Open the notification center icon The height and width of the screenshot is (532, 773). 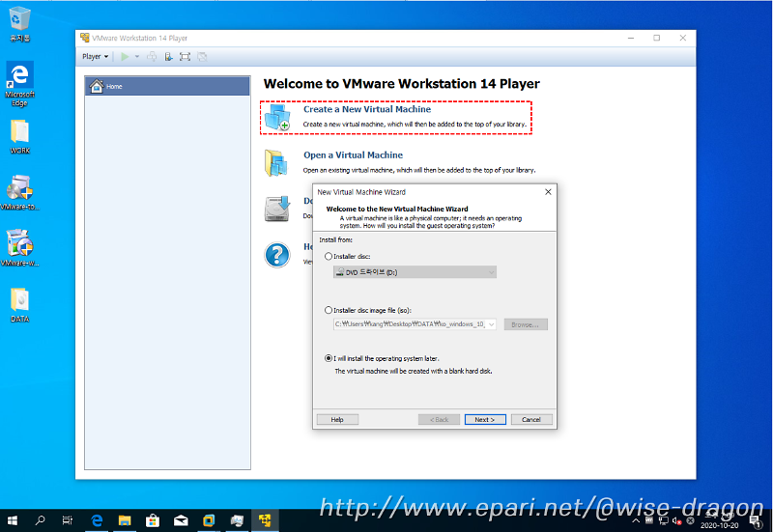756,521
